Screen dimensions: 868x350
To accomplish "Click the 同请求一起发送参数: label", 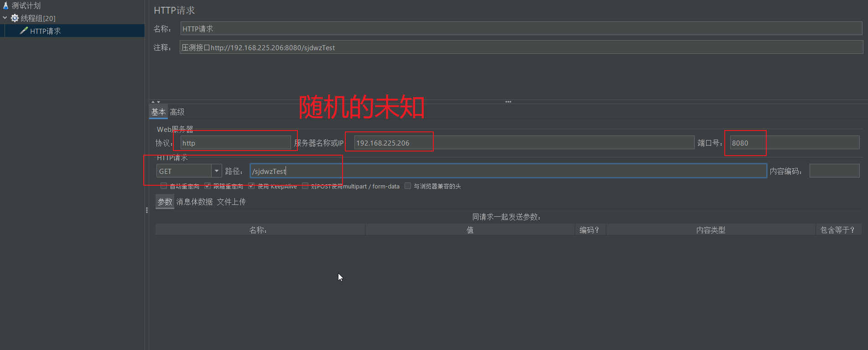I will click(x=507, y=217).
